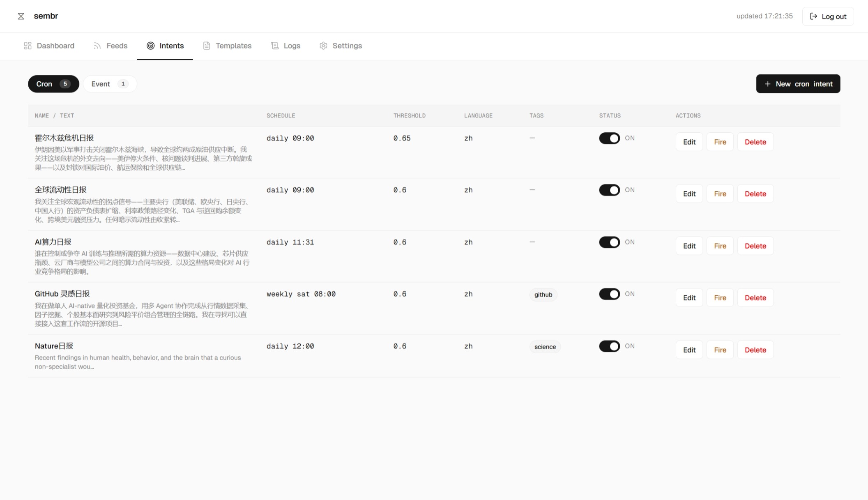
Task: Edit the GitHub 灵感日报 intent
Action: pos(689,297)
